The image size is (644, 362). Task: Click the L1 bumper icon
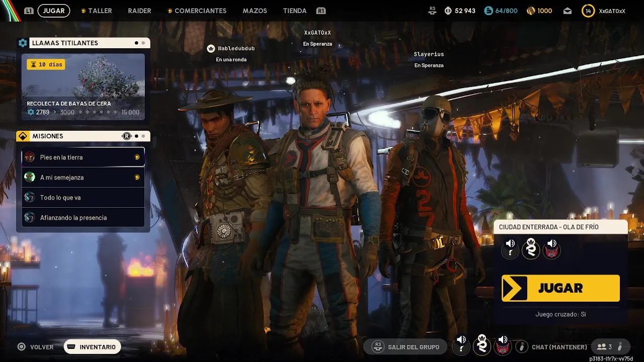(x=29, y=11)
